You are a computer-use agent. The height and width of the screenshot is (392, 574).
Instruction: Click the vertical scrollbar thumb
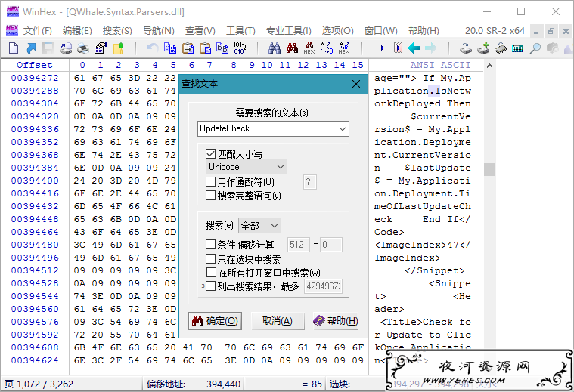tap(489, 169)
